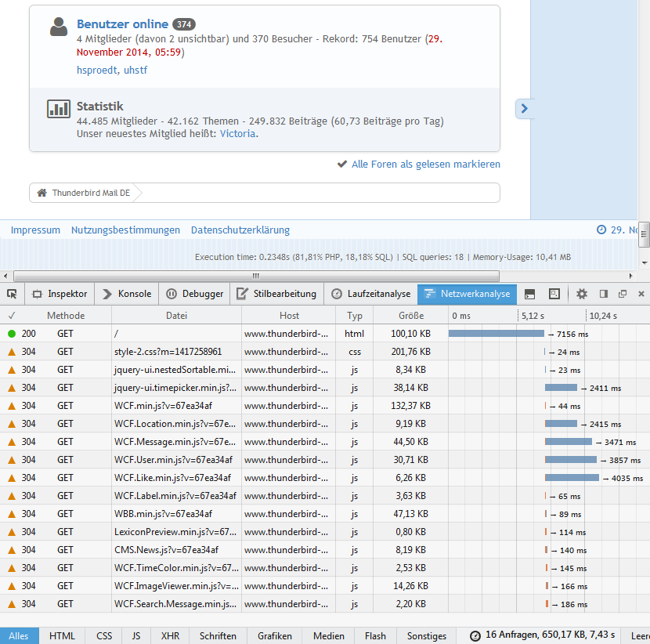
Task: Detach devtools into separate window icon
Action: coord(623,294)
